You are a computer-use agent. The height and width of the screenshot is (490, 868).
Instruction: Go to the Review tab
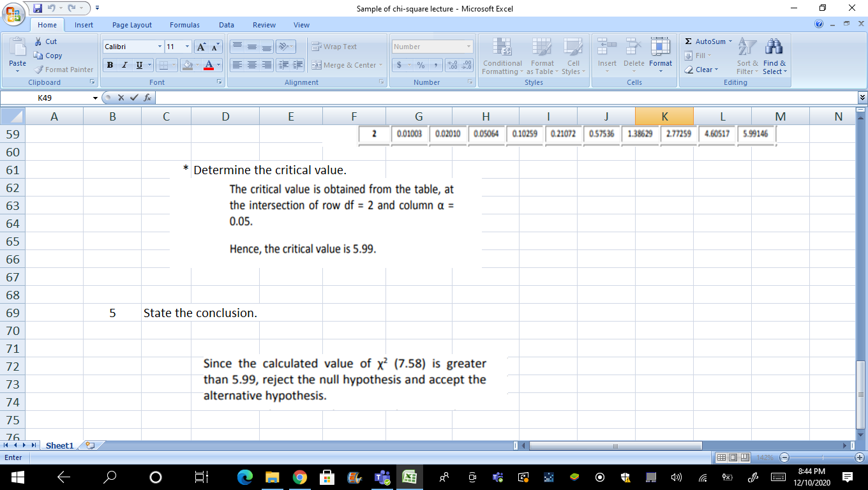[264, 25]
